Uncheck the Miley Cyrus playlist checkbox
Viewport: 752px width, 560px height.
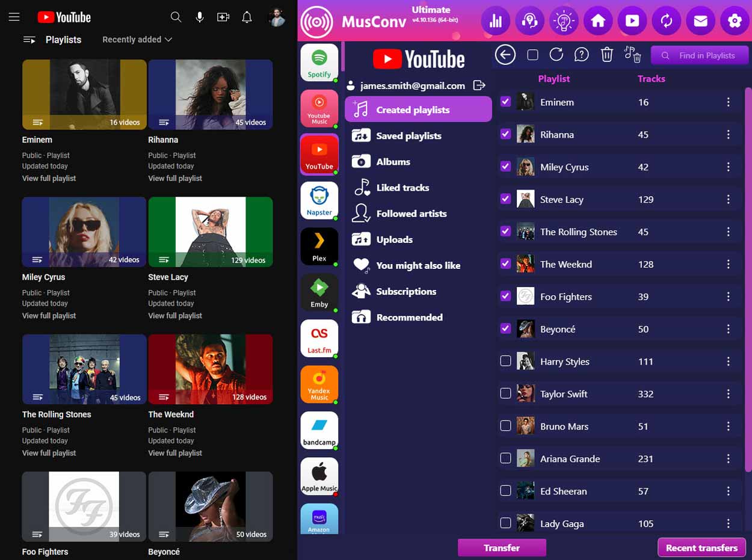point(505,167)
